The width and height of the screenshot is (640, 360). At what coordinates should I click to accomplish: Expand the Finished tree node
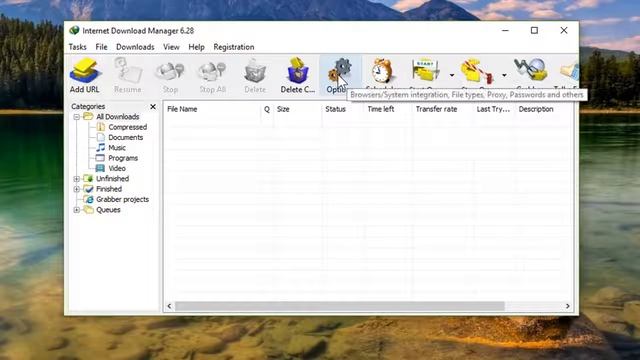(x=76, y=189)
